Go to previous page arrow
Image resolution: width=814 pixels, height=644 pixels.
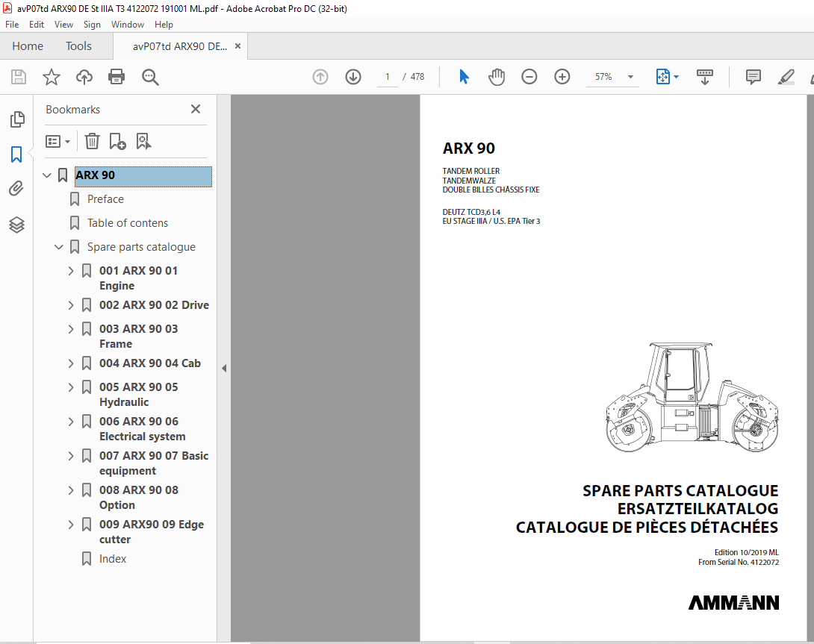click(x=320, y=78)
